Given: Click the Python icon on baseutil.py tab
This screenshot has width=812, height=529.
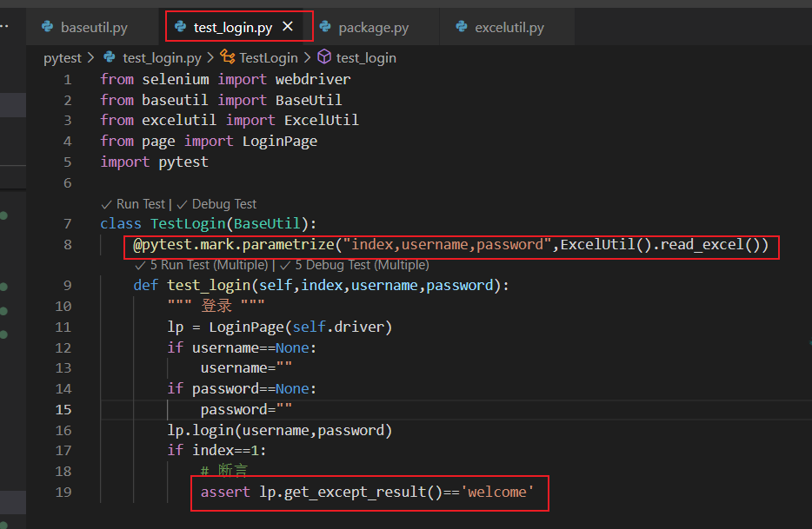Looking at the screenshot, I should (48, 26).
